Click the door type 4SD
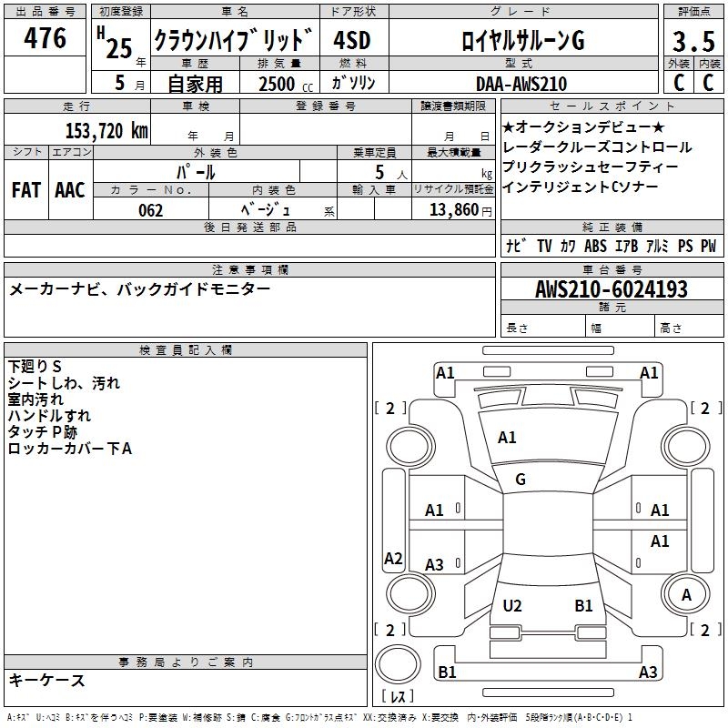Viewport: 728px width, 728px height. 352,40
